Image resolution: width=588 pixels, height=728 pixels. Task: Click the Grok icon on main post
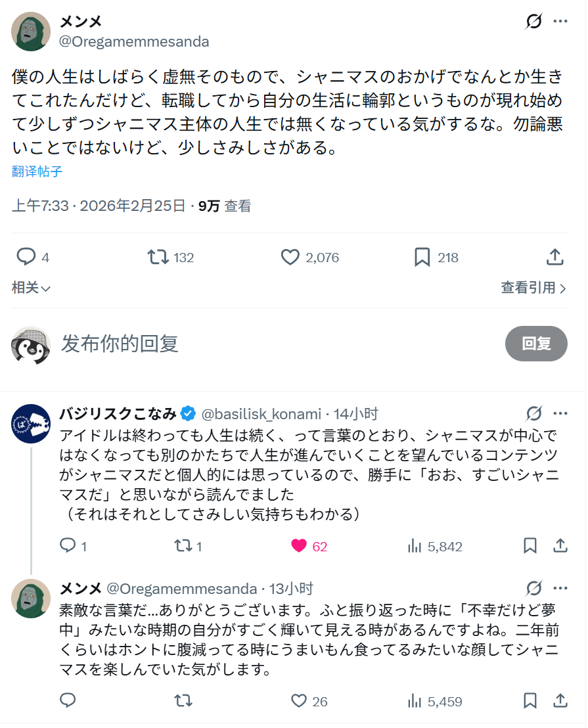pos(533,22)
